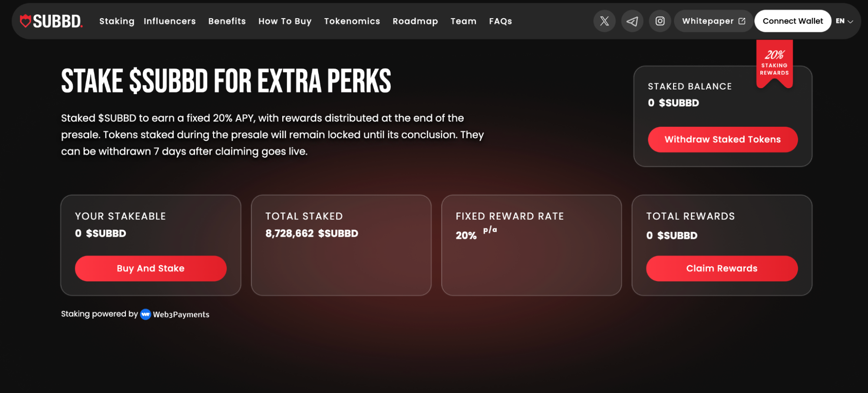Click Withdraw Staked Tokens button
Viewport: 868px width, 393px height.
[723, 139]
